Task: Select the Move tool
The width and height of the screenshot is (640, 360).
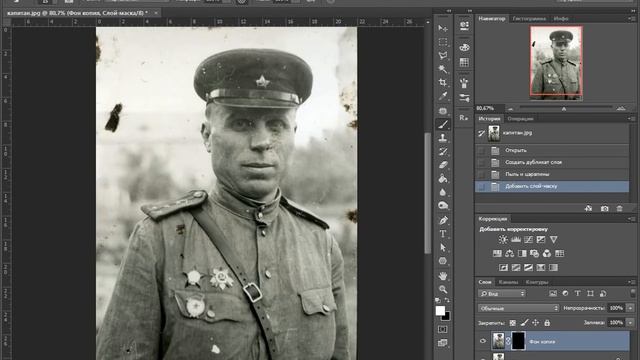Action: pyautogui.click(x=443, y=28)
